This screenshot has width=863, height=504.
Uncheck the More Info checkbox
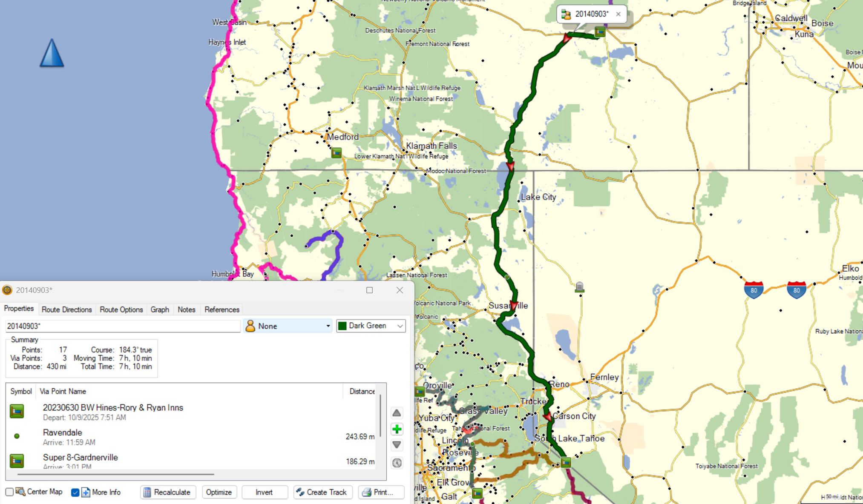tap(75, 492)
